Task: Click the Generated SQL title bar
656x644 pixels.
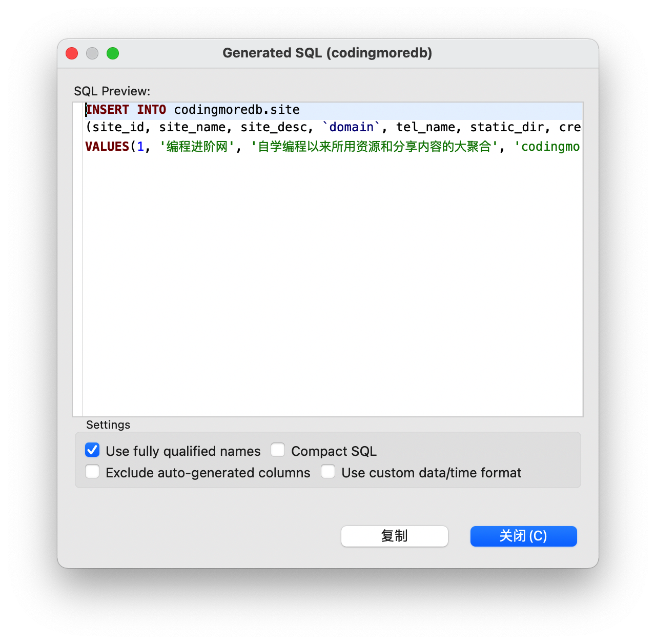Action: pos(327,53)
